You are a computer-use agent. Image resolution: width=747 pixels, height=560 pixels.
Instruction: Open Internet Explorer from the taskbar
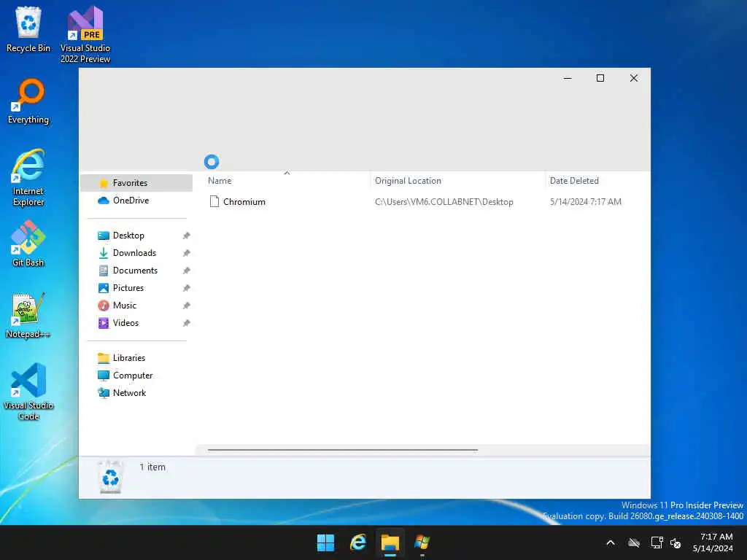click(357, 542)
